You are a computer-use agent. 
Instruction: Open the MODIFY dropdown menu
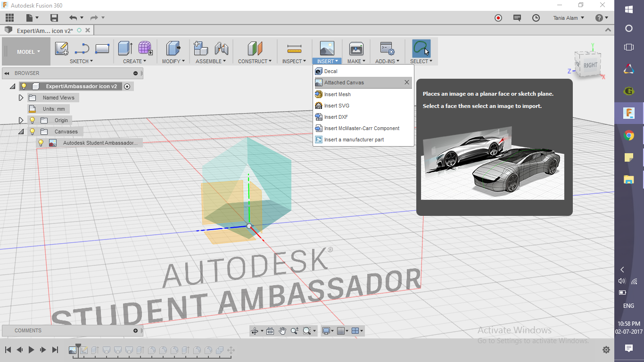(173, 61)
